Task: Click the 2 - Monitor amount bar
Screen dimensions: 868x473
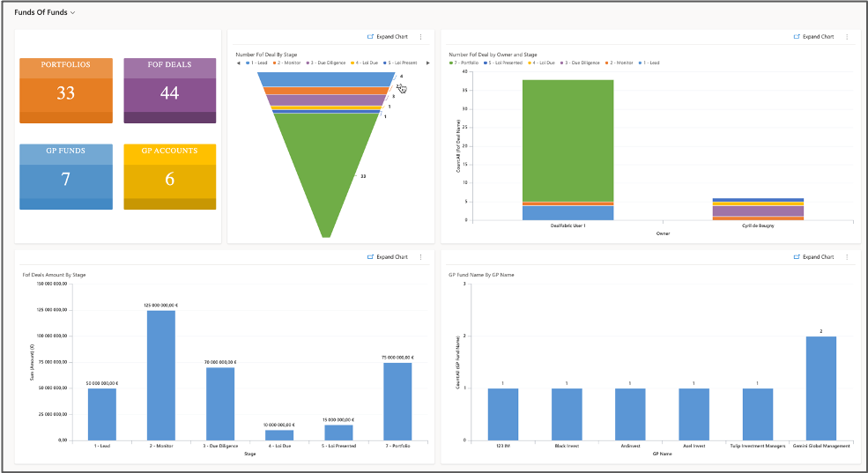Action: point(161,375)
